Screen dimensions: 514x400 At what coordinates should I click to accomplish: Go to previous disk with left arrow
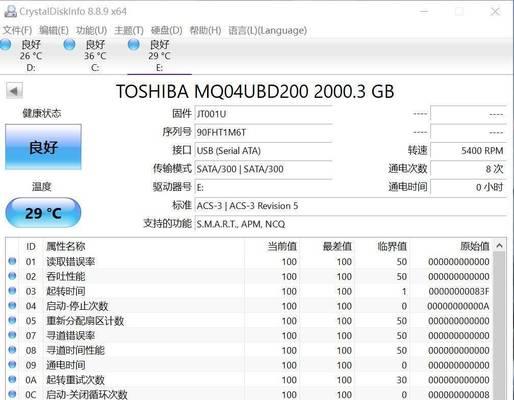[14, 91]
